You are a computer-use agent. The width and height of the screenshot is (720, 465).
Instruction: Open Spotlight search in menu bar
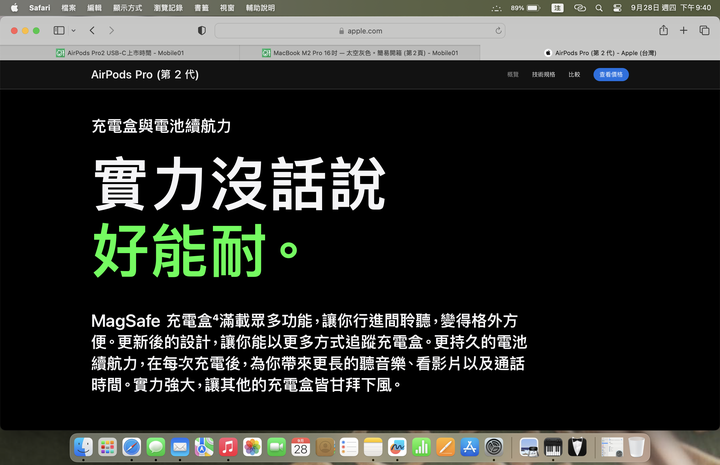pos(599,8)
